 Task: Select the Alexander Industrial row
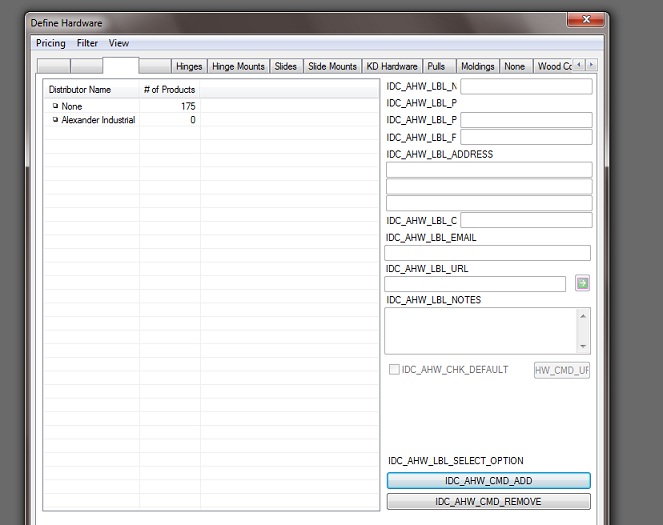[x=211, y=120]
